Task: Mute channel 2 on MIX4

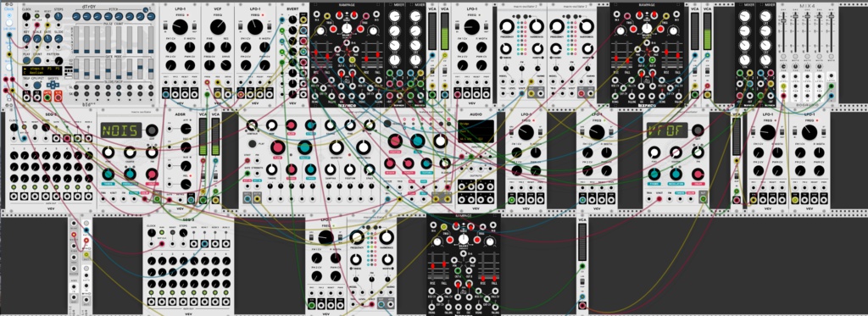Action: tap(795, 56)
